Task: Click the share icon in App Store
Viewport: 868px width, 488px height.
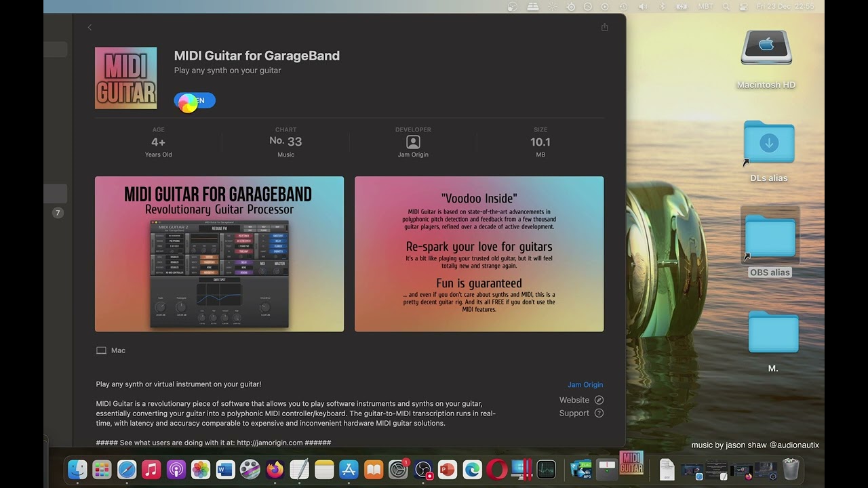Action: pos(604,27)
